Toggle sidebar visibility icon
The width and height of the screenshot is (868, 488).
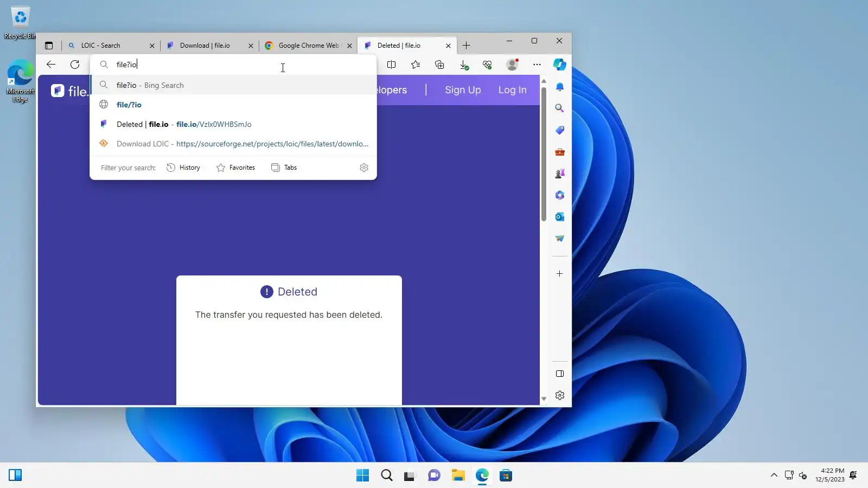(560, 374)
